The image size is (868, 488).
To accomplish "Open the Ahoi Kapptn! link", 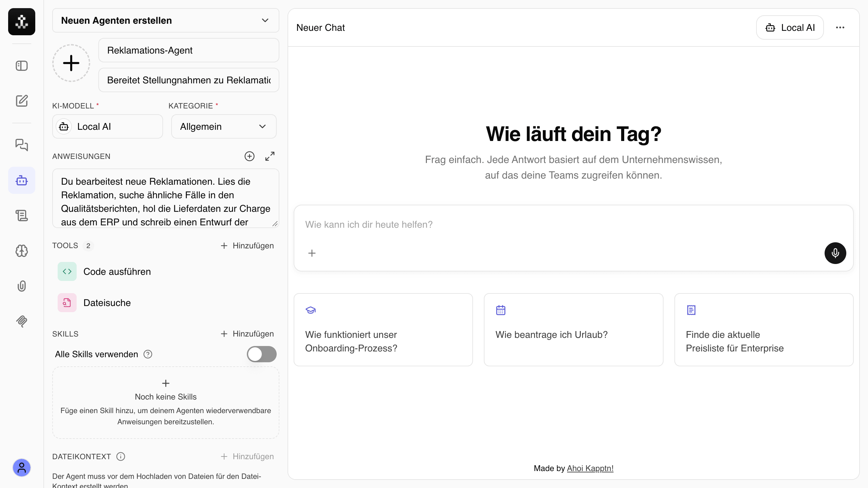I will (590, 468).
